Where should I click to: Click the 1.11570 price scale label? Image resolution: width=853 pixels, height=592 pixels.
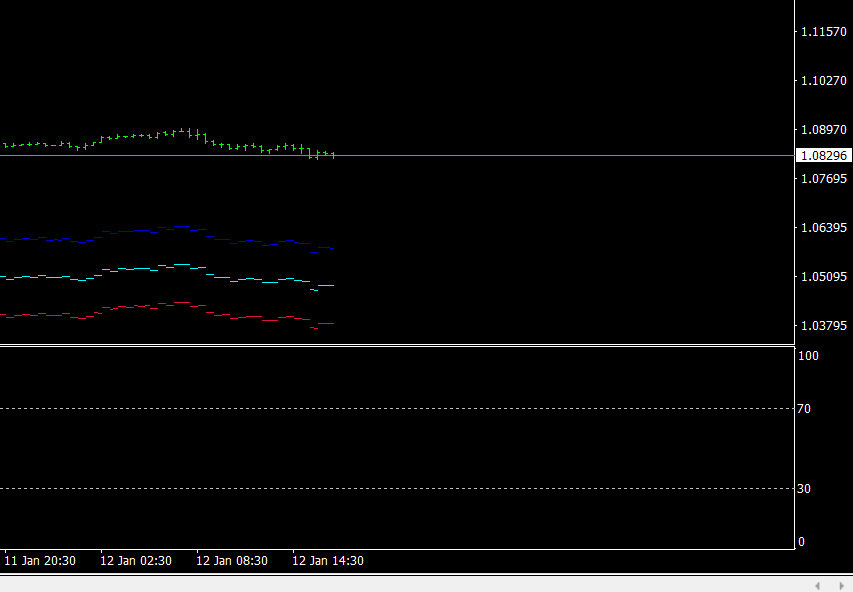[824, 32]
